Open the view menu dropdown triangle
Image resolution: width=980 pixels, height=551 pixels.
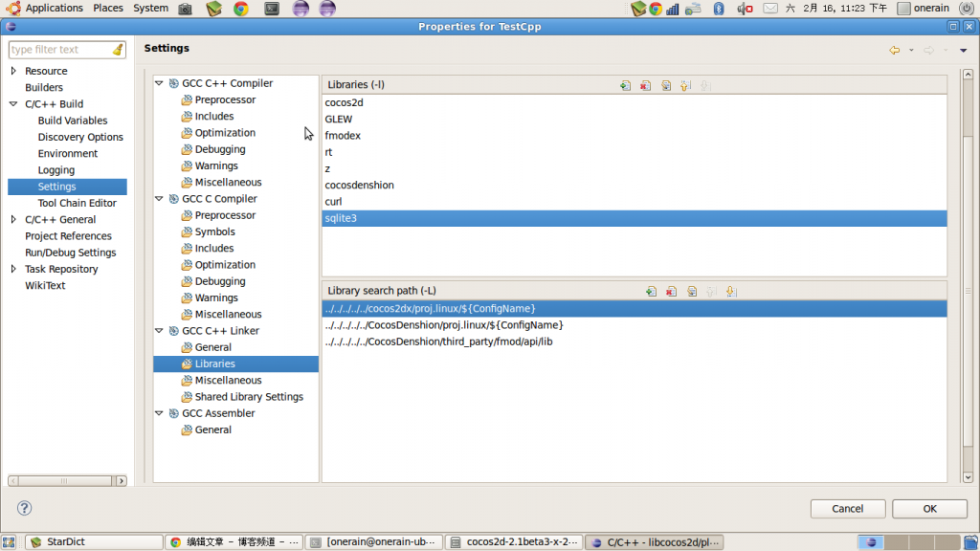[x=963, y=50]
